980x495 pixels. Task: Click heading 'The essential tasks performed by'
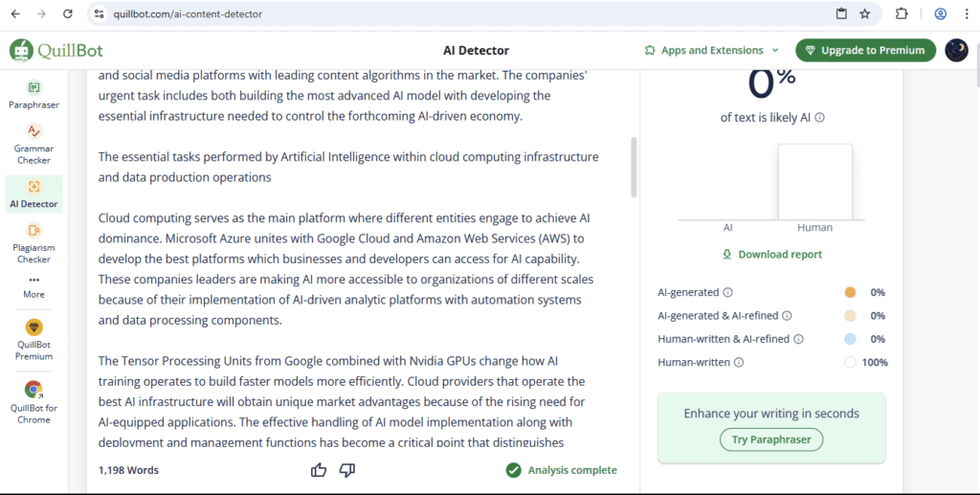[348, 167]
